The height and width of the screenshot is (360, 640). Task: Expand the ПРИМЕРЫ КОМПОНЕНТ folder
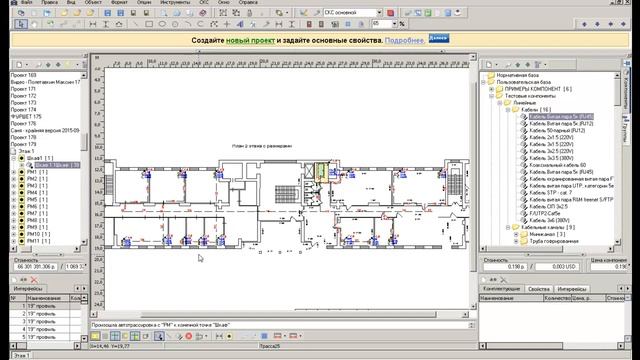click(491, 89)
